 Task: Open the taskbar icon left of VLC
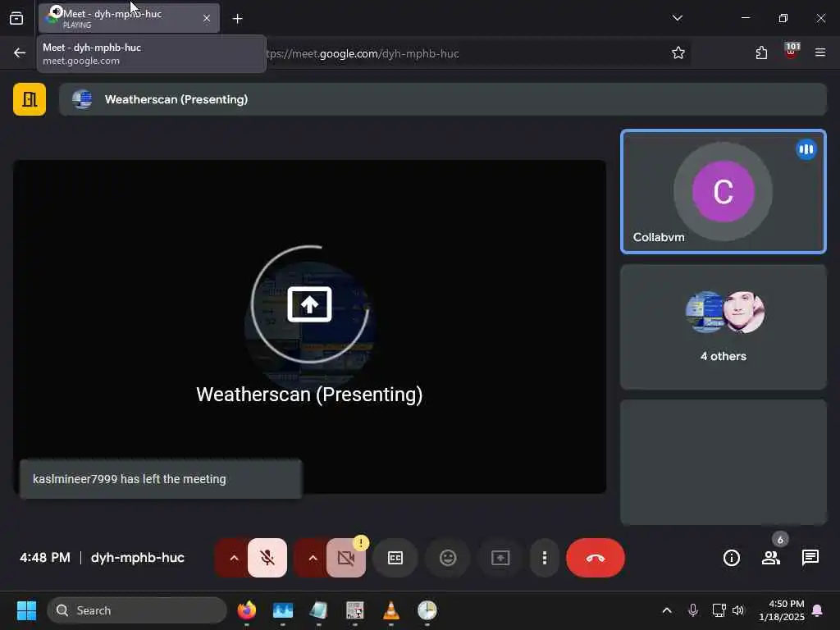[x=354, y=610]
